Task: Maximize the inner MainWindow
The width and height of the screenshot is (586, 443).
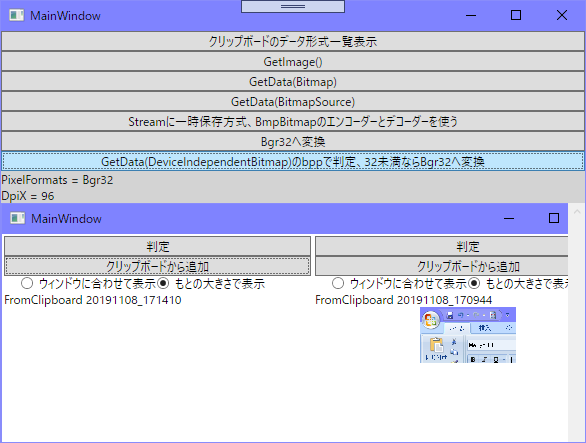Action: point(554,218)
